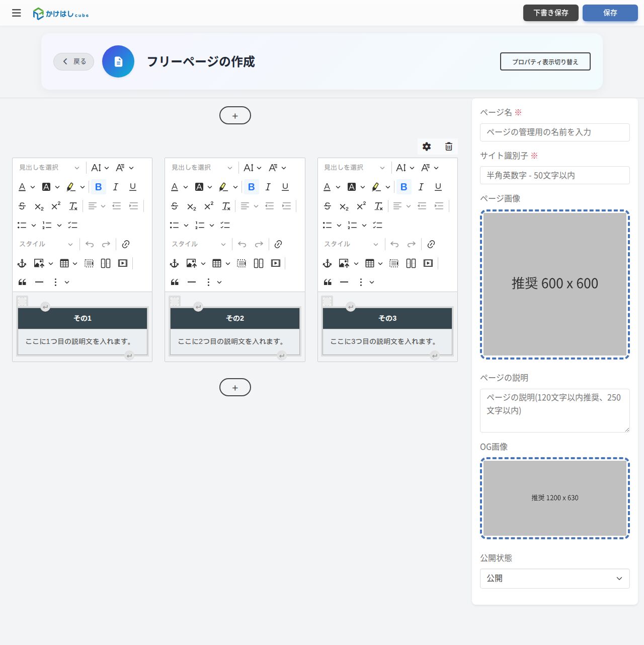Toggle bold in the その1 editor
644x645 pixels.
point(99,187)
